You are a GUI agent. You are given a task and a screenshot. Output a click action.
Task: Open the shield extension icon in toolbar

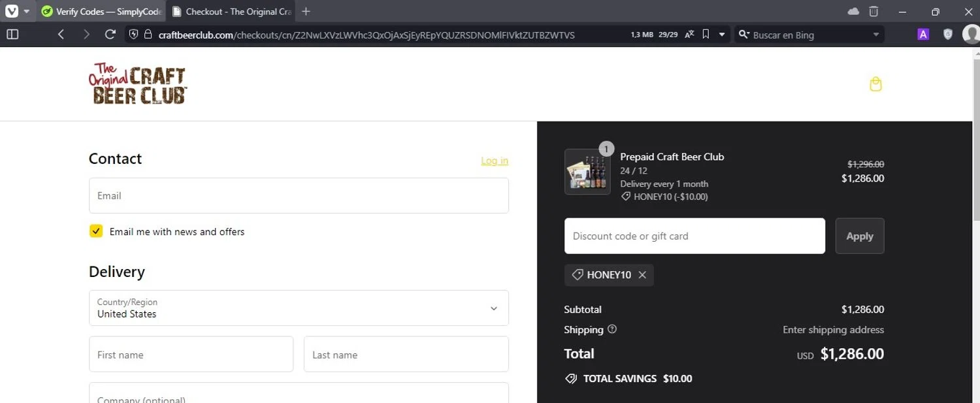[x=948, y=35]
